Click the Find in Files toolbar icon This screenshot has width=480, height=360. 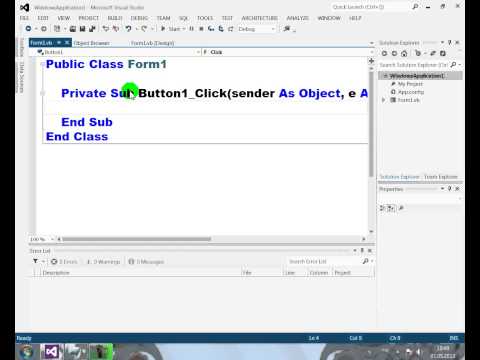pos(287,29)
